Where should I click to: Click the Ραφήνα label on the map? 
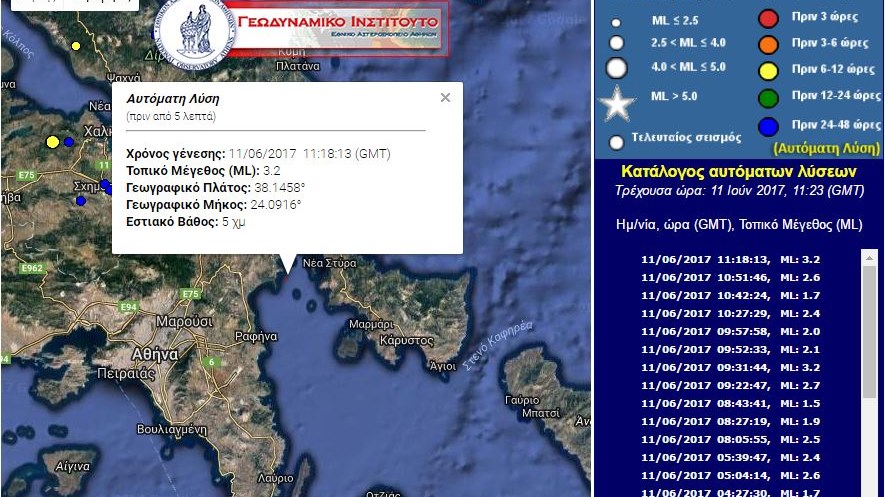tap(256, 336)
